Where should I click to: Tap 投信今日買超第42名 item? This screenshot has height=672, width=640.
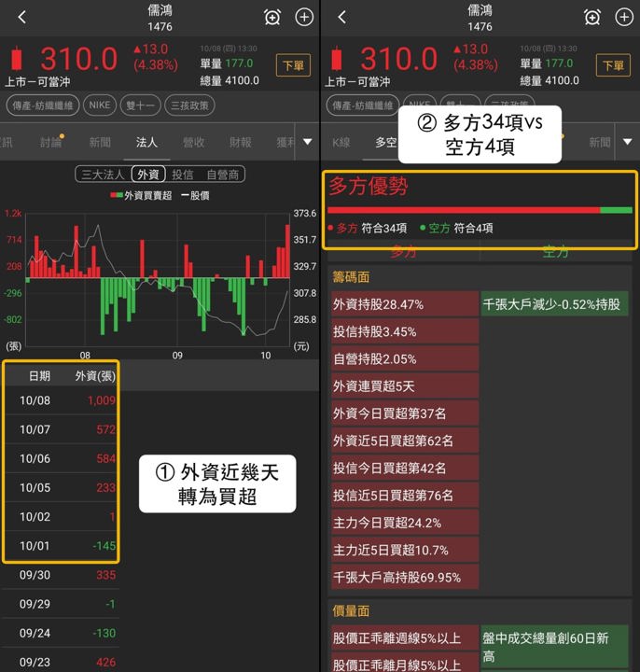click(x=404, y=468)
